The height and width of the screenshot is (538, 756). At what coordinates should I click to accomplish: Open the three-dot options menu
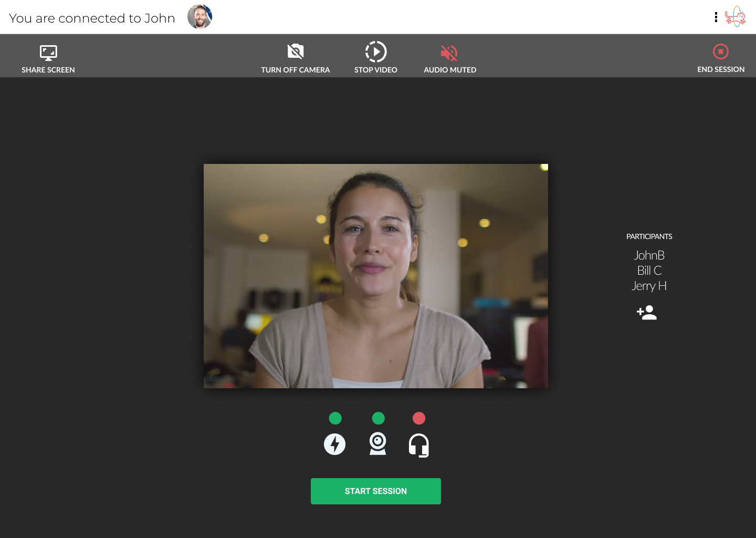coord(716,17)
